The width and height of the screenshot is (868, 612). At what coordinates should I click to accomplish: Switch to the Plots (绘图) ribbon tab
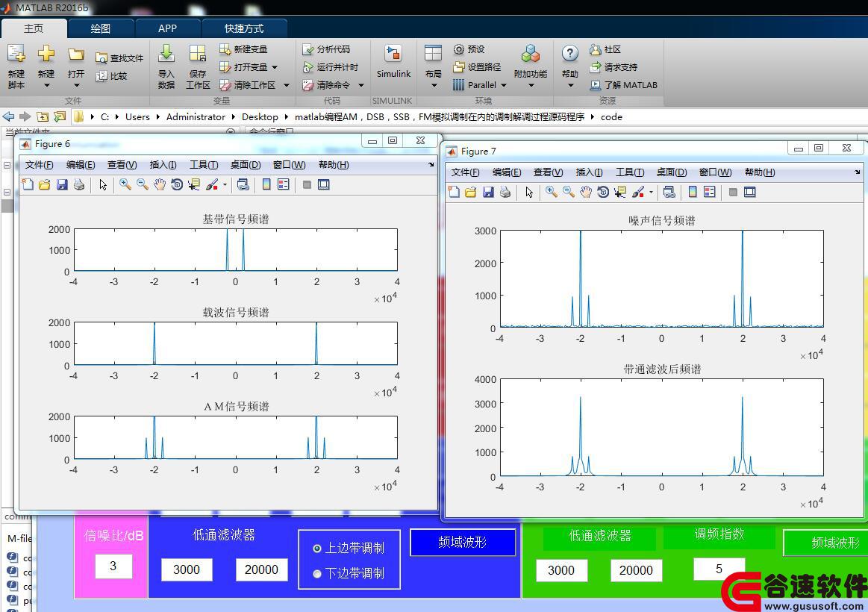(100, 28)
